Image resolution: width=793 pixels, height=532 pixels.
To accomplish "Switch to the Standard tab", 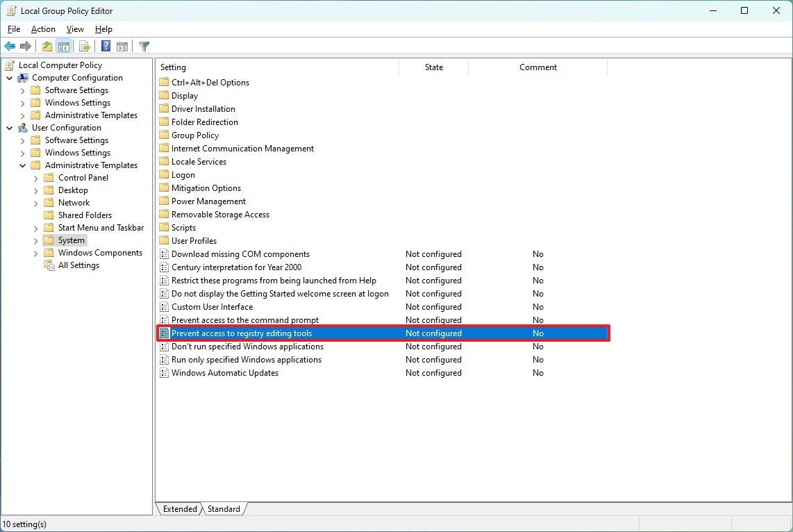I will coord(224,508).
